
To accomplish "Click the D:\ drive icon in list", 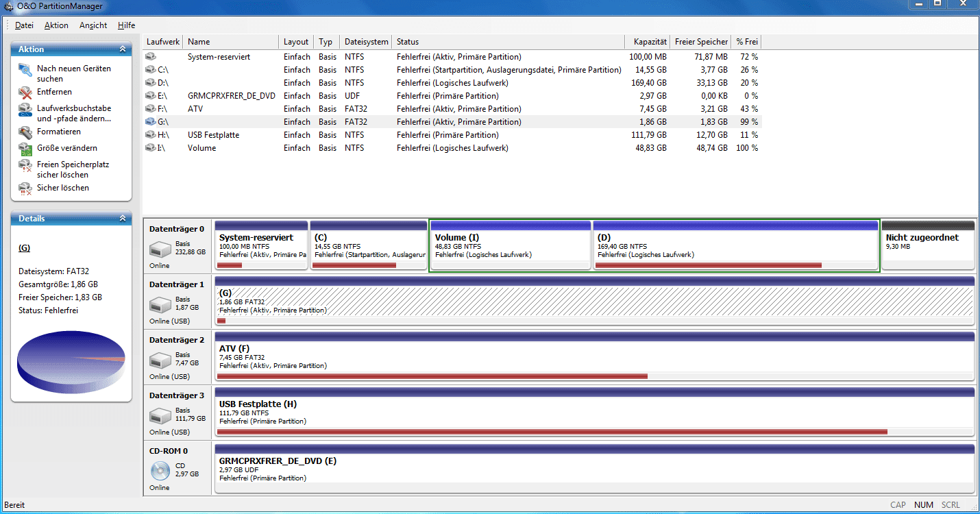I will click(x=151, y=83).
